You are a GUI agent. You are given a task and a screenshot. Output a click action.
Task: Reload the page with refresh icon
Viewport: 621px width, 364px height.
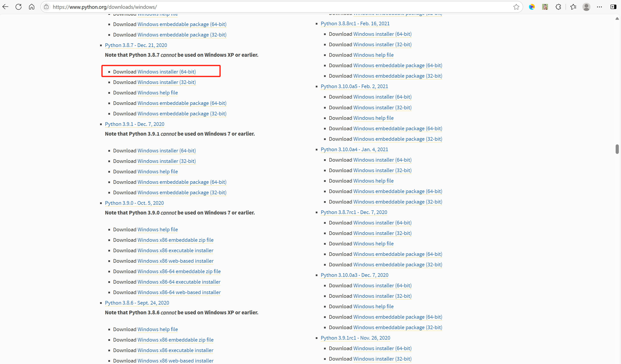click(x=19, y=7)
